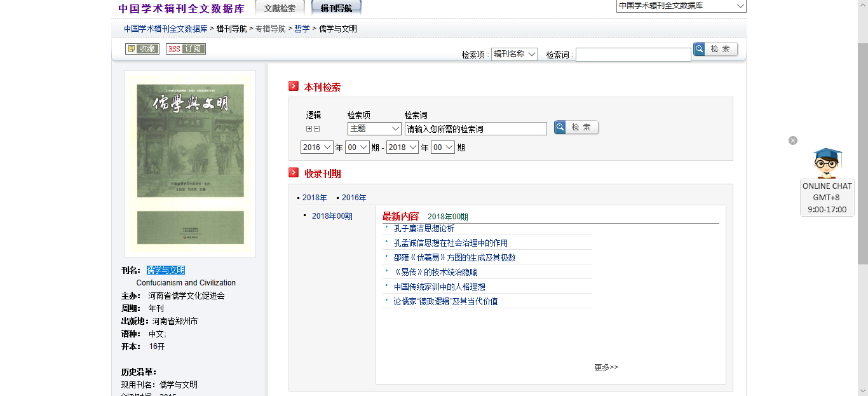Open the database selector dropdown at top right
868x396 pixels.
tap(681, 6)
